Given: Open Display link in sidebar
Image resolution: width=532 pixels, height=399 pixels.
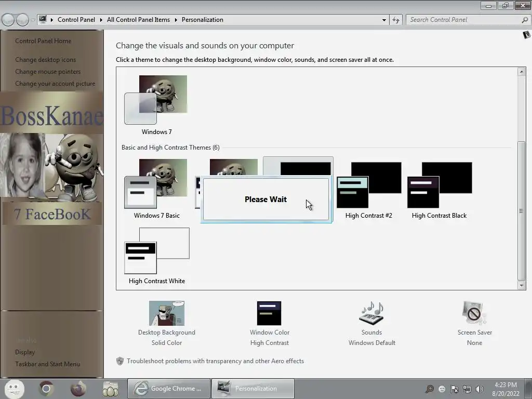Looking at the screenshot, I should [25, 352].
